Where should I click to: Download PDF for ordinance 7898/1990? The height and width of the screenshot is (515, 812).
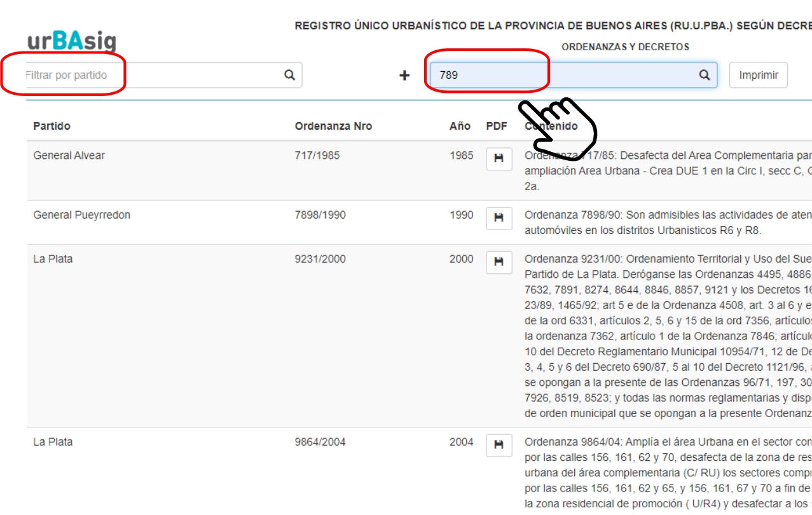(x=499, y=218)
